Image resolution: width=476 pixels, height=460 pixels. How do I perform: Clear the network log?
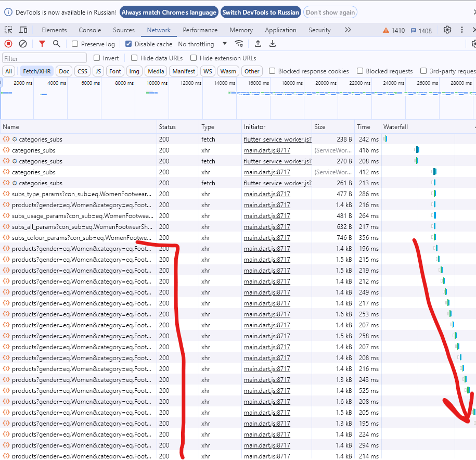[x=23, y=44]
